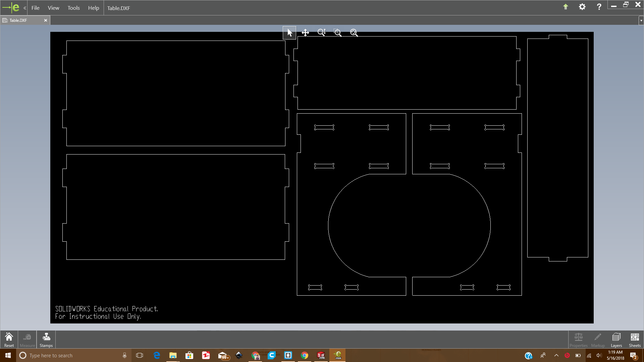Open settings gear options

tap(582, 7)
